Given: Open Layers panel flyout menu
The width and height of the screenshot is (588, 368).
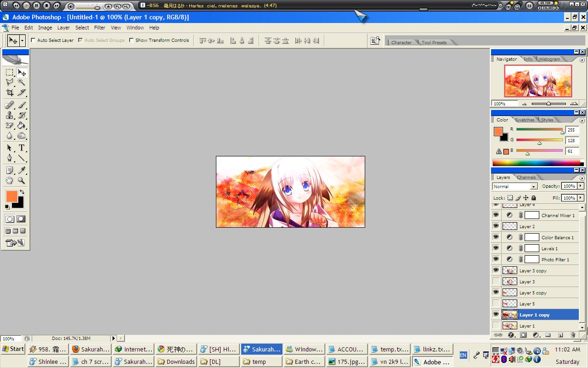Looking at the screenshot, I should point(582,178).
